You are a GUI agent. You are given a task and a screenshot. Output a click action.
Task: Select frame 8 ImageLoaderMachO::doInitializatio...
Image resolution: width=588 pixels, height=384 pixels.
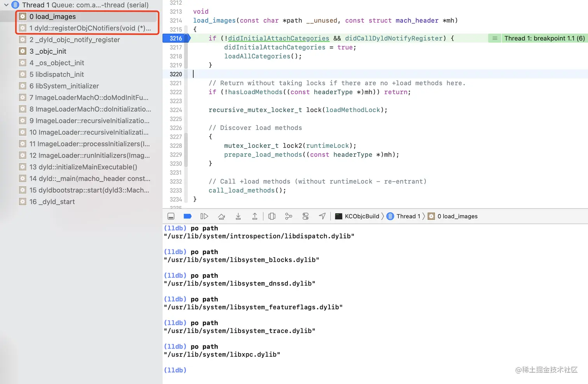tap(81, 109)
